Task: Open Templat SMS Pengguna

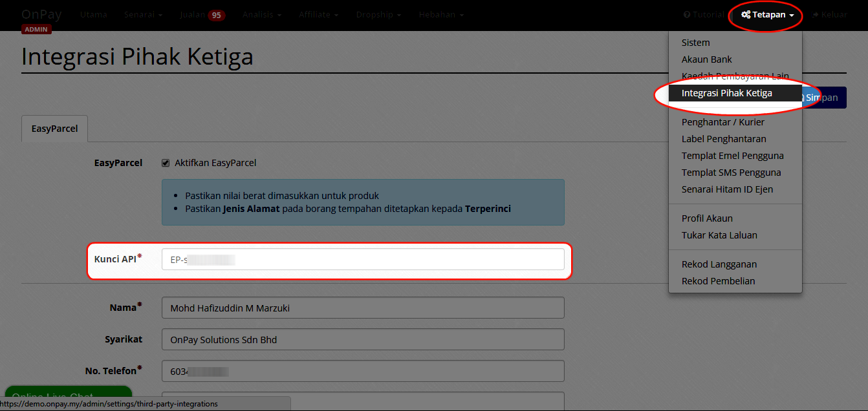Action: (x=735, y=173)
